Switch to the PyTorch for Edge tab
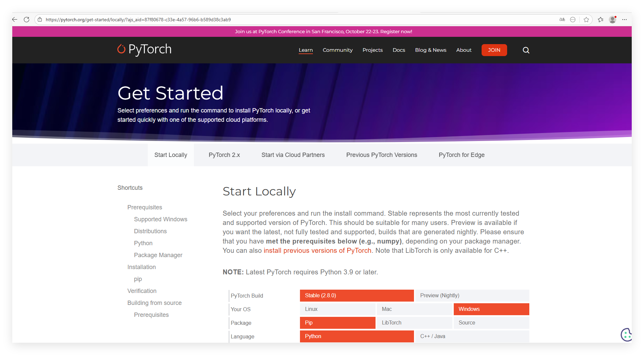This screenshot has width=644, height=355. point(461,155)
